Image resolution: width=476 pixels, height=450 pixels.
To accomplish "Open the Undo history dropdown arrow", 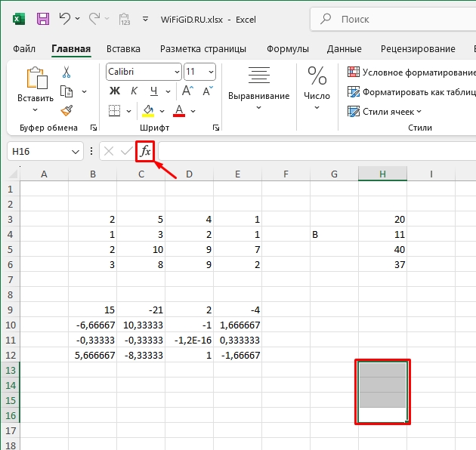I will (77, 19).
